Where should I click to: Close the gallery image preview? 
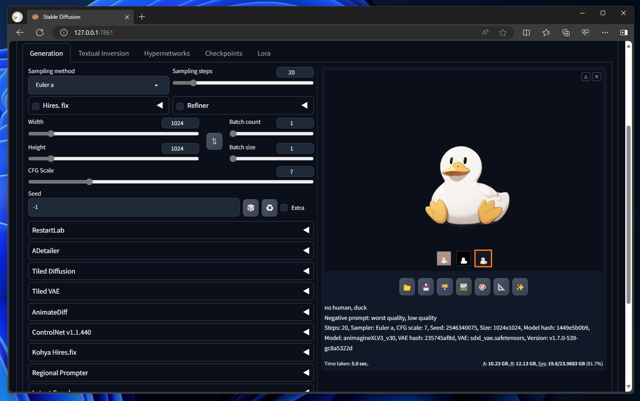(x=596, y=77)
